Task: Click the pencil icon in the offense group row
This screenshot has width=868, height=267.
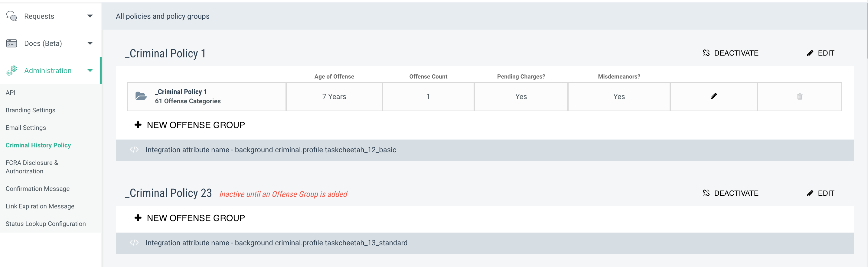Action: [x=713, y=96]
